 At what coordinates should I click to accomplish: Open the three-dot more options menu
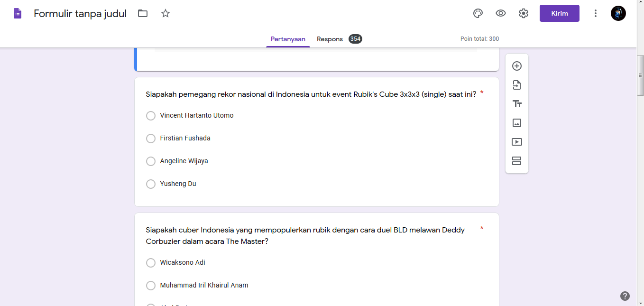pos(596,13)
